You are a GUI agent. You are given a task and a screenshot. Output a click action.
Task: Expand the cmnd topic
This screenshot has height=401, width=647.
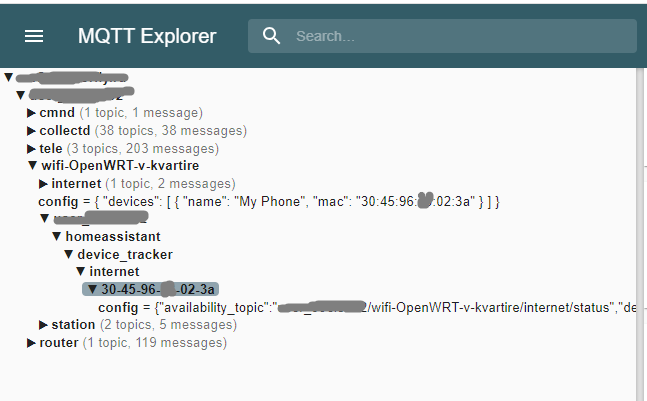(32, 113)
